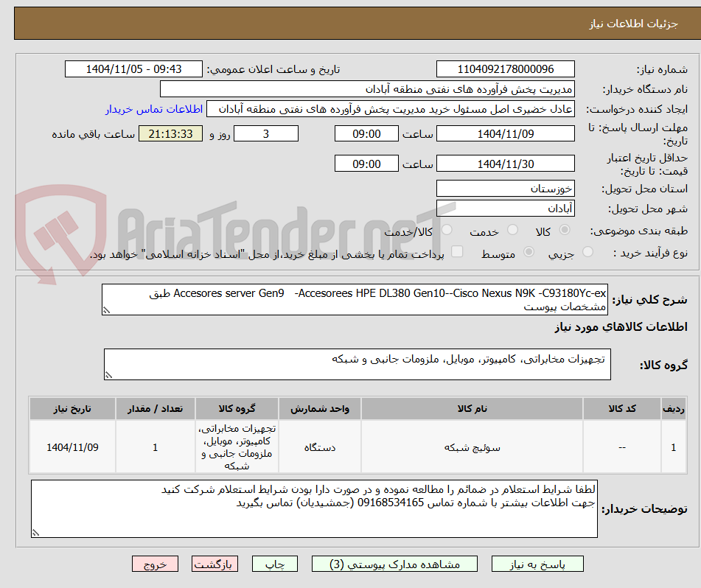Image resolution: width=701 pixels, height=588 pixels.
Task: Open مشاهده مدارک پیوستی (3) attachments
Action: pos(394,564)
